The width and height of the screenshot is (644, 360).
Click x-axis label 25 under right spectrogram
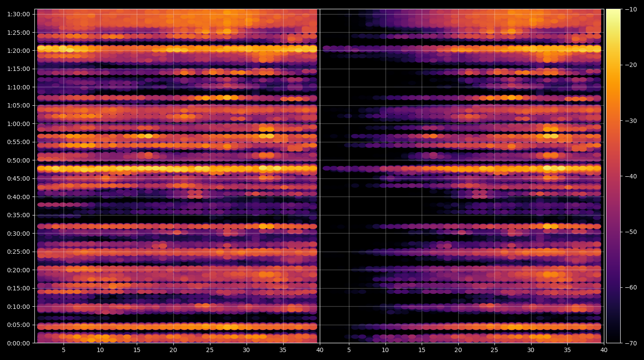(494, 350)
